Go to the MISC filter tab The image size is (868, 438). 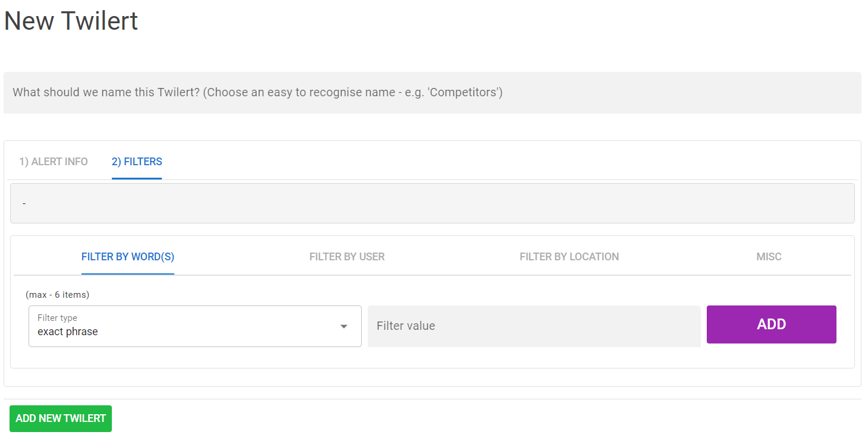[769, 257]
